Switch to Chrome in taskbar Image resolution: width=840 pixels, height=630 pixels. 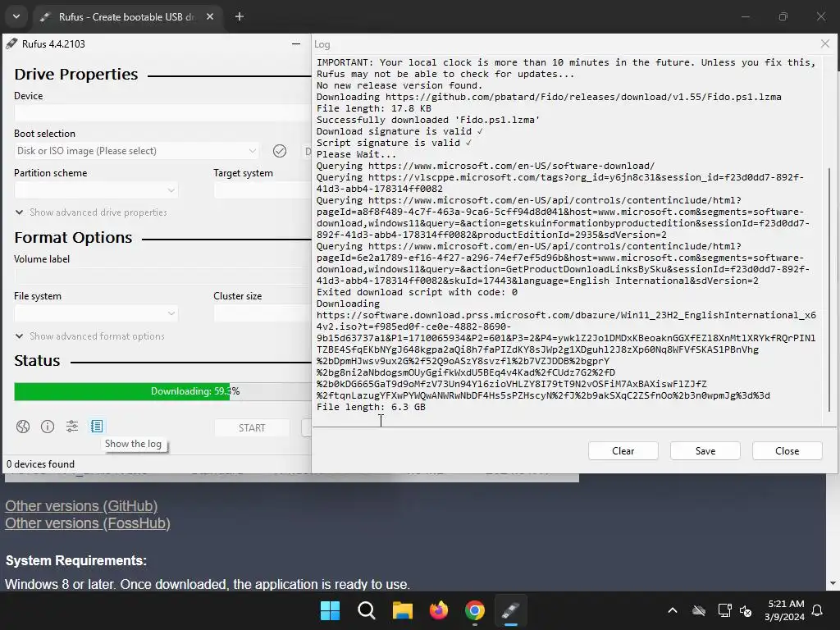pos(475,610)
